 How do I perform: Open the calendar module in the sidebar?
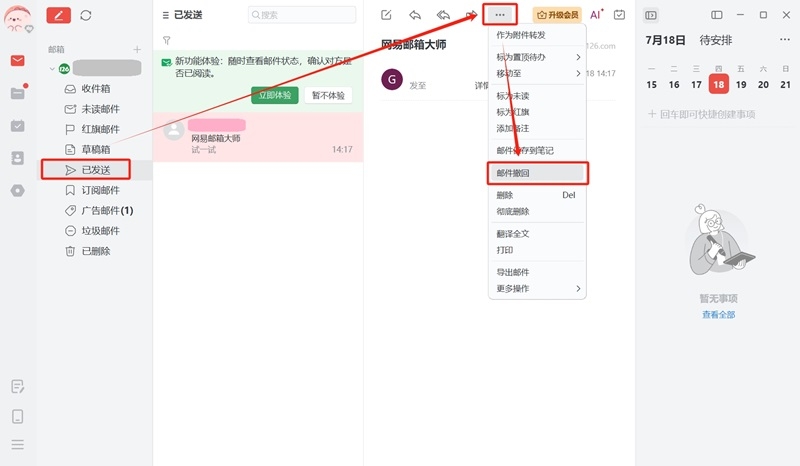[x=17, y=126]
